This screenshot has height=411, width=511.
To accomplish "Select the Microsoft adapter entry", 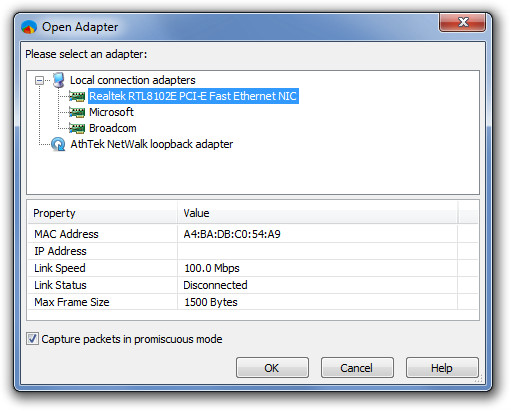I will tap(111, 112).
